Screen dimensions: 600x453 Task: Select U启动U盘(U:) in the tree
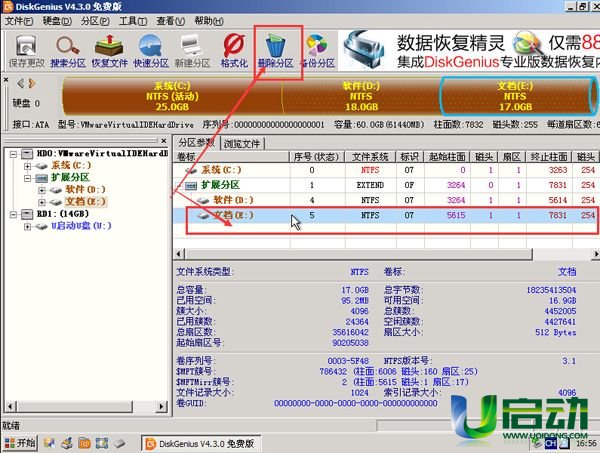coord(81,226)
